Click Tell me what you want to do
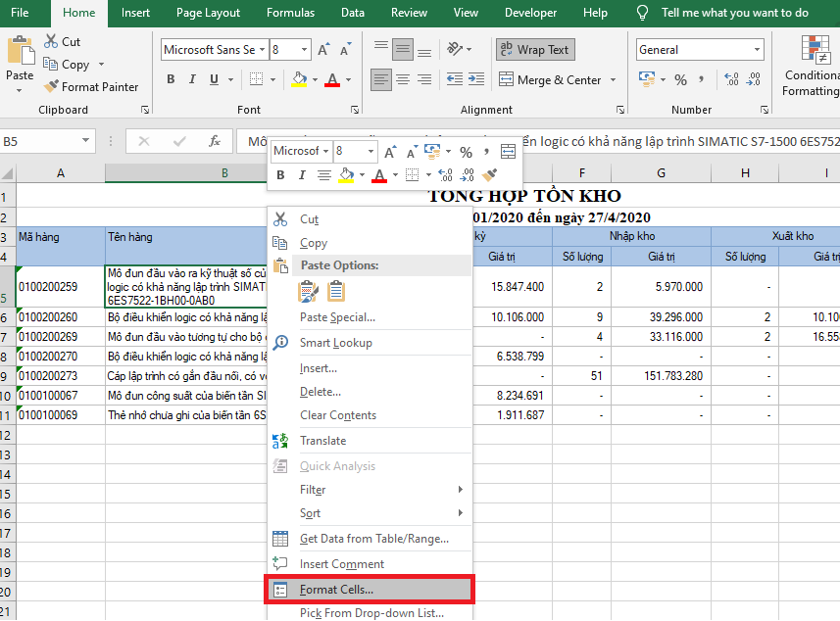The width and height of the screenshot is (840, 621). (x=734, y=13)
